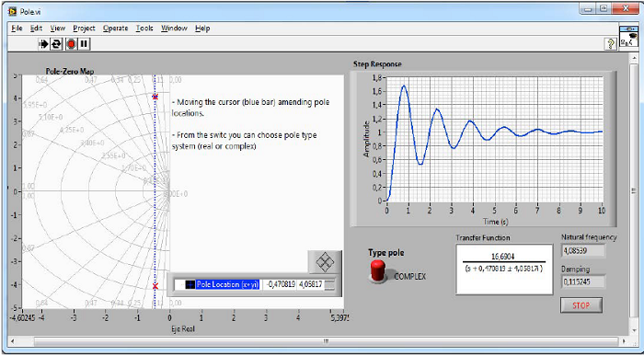This screenshot has height=356, width=644.
Task: Click the Run arrow button
Action: coord(43,44)
